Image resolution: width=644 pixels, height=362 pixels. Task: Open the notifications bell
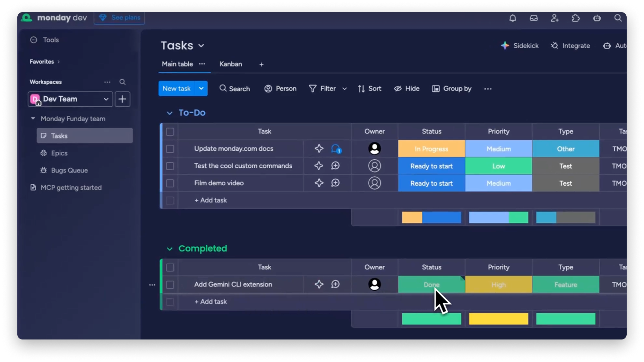pos(513,18)
